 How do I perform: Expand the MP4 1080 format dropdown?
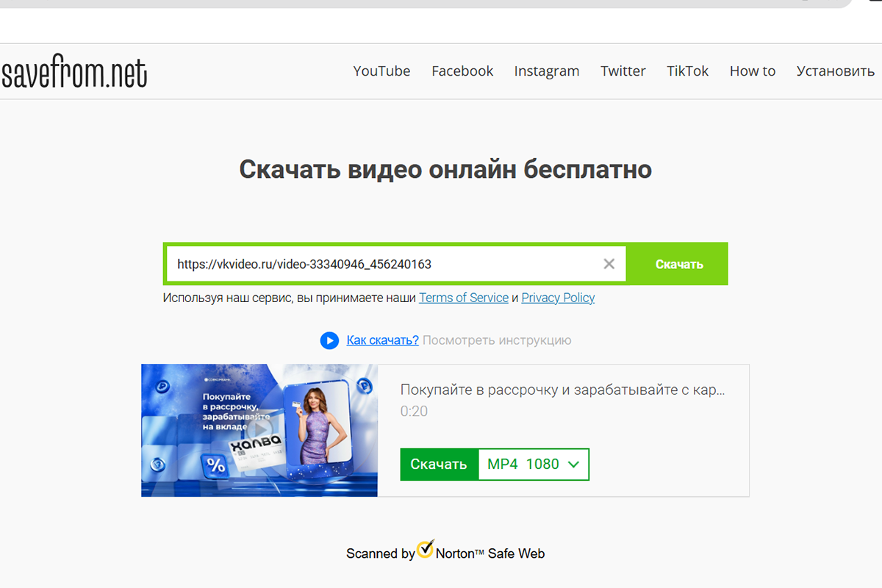tap(534, 464)
